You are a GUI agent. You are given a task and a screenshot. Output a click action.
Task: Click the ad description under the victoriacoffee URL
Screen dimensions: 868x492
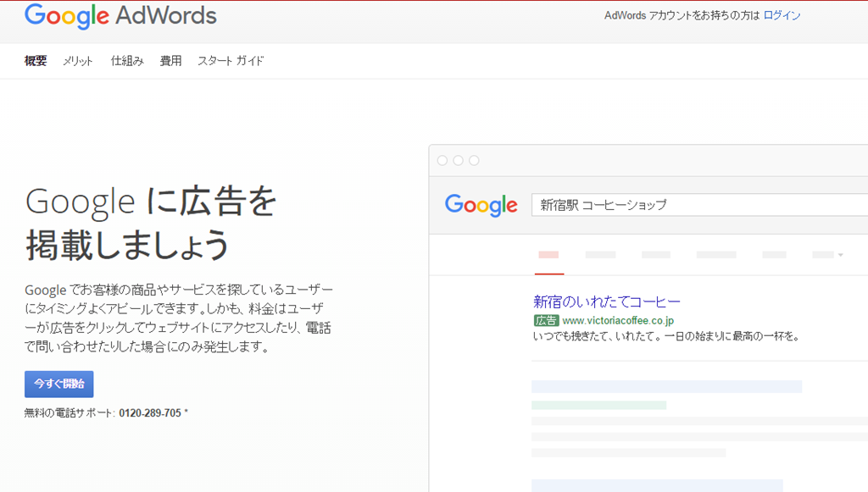[666, 336]
